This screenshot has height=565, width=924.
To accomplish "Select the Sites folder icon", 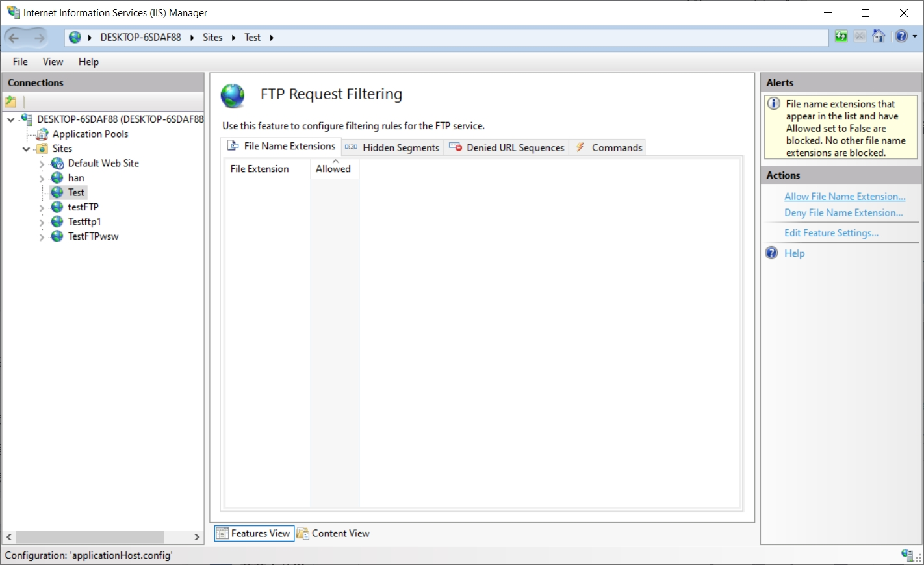I will coord(42,149).
